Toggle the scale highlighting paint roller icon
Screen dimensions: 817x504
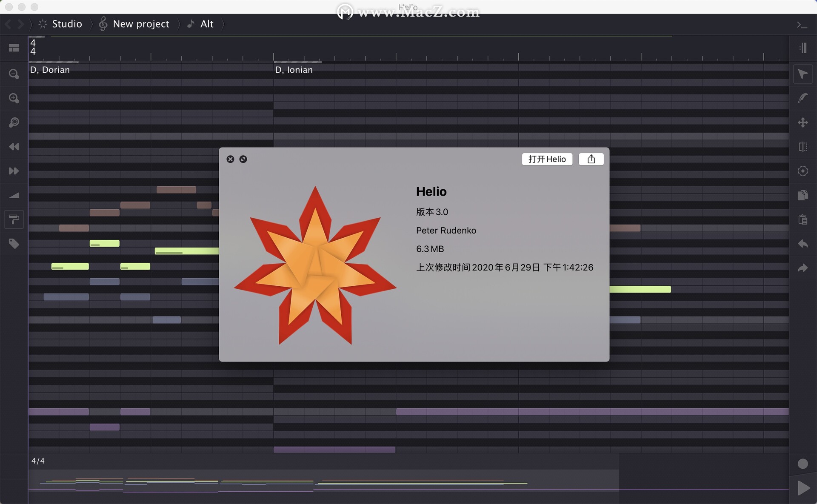pyautogui.click(x=14, y=219)
